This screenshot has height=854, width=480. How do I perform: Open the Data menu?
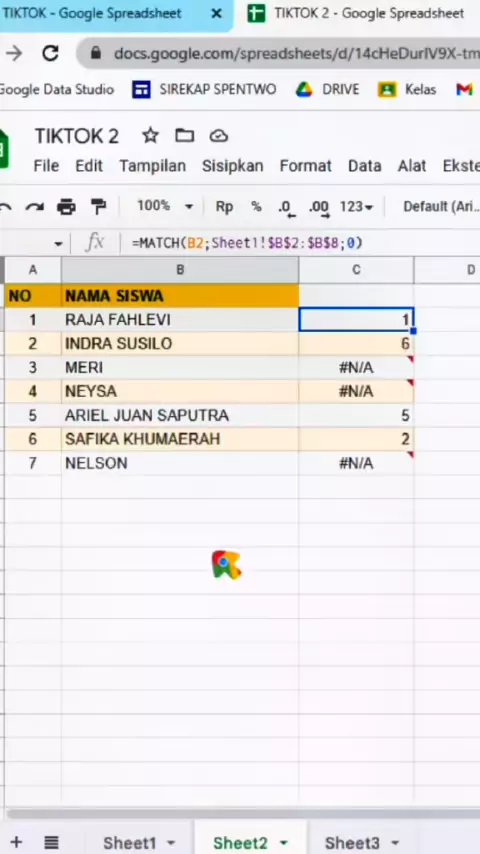pyautogui.click(x=364, y=166)
